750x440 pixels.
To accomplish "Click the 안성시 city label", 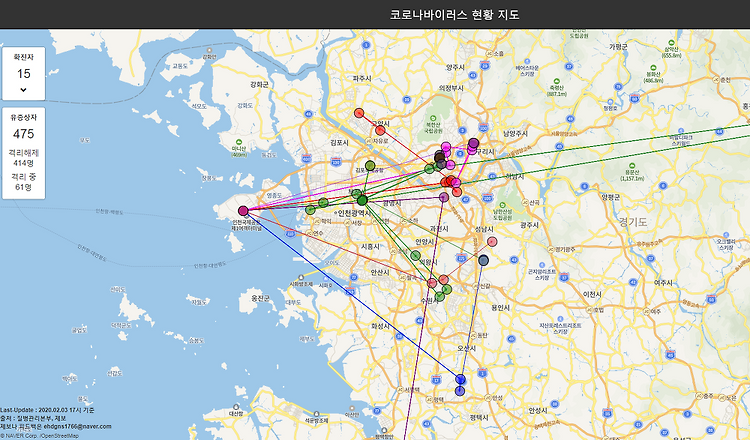I will [x=538, y=410].
